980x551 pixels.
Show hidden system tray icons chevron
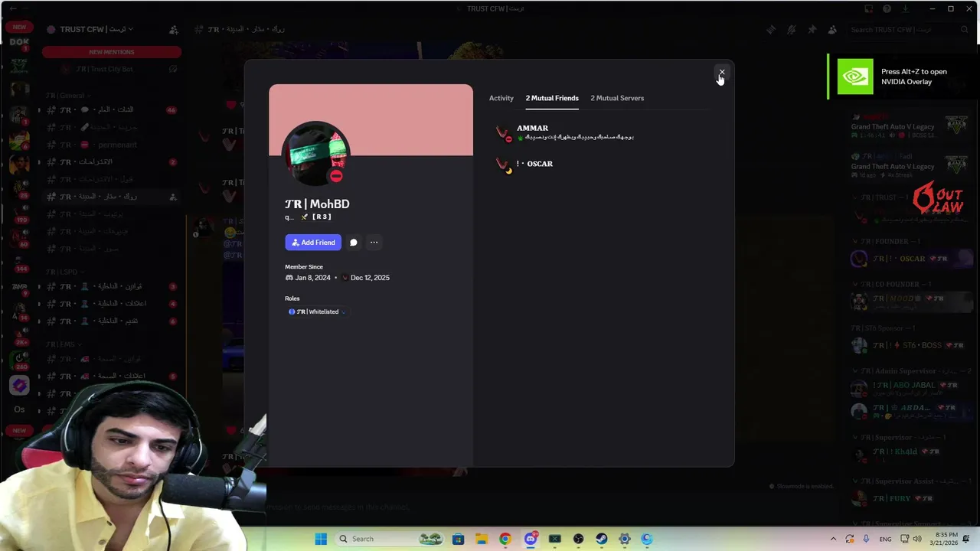pyautogui.click(x=833, y=539)
